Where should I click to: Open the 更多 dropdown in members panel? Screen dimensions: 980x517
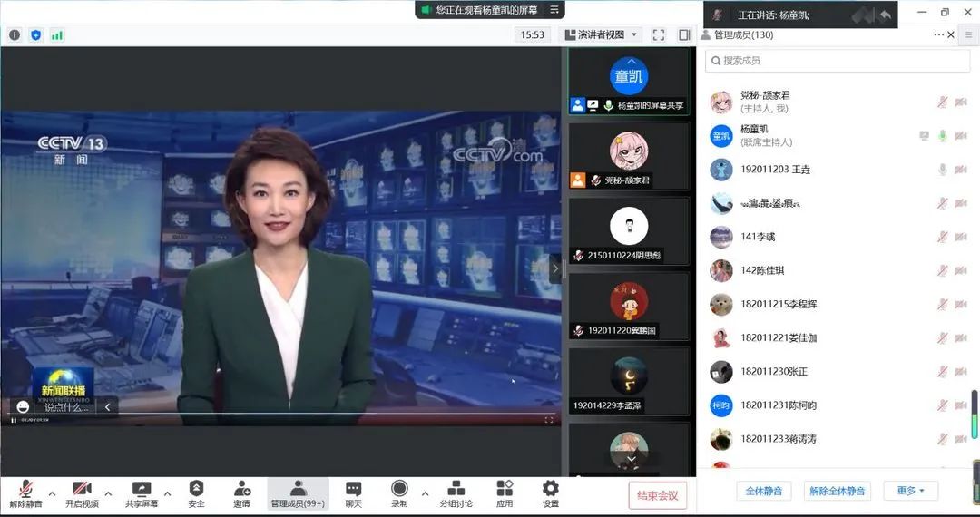(x=910, y=491)
